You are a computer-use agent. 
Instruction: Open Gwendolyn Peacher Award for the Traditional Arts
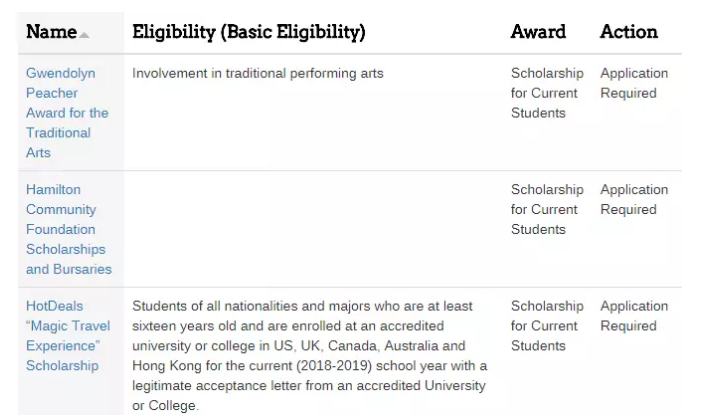pyautogui.click(x=67, y=113)
